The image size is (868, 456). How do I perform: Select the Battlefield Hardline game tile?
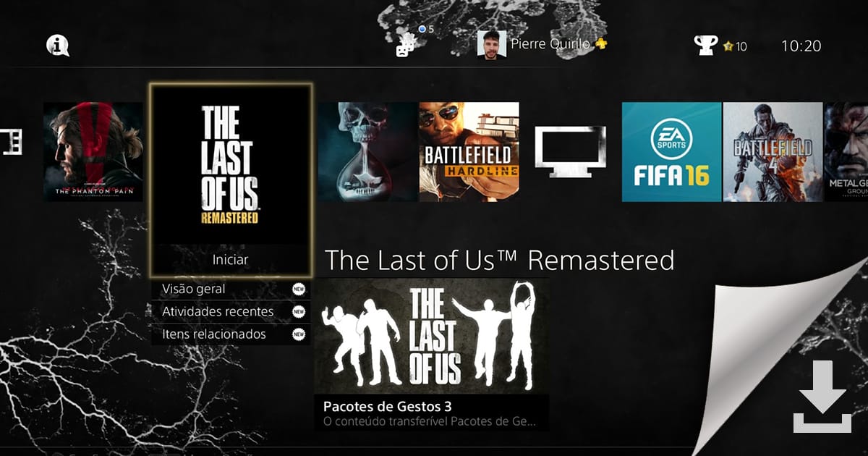coord(469,152)
